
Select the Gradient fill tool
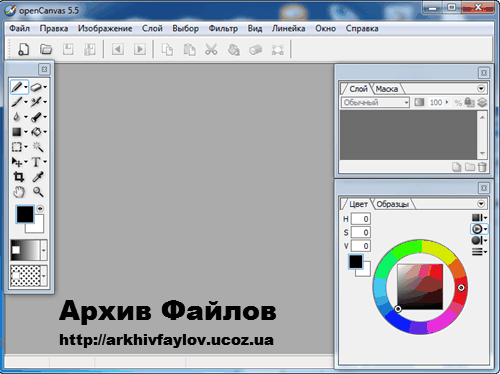tap(17, 132)
